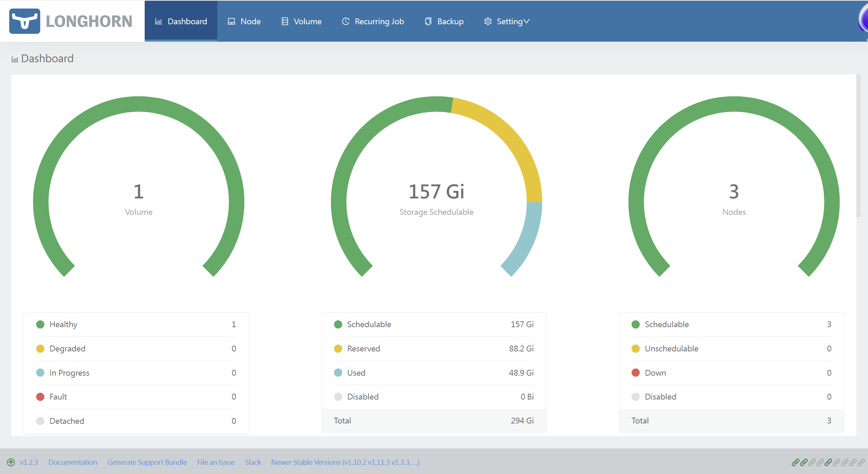
Task: Click the Volume database icon
Action: [x=285, y=22]
